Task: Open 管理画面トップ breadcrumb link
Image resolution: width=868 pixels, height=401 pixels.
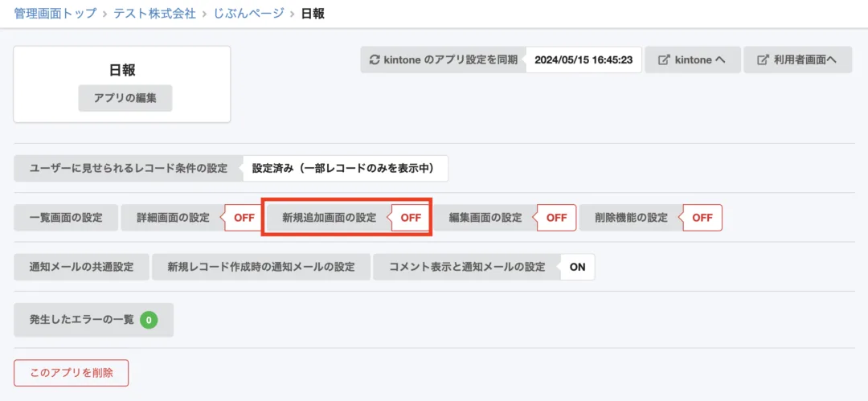Action: (x=56, y=14)
